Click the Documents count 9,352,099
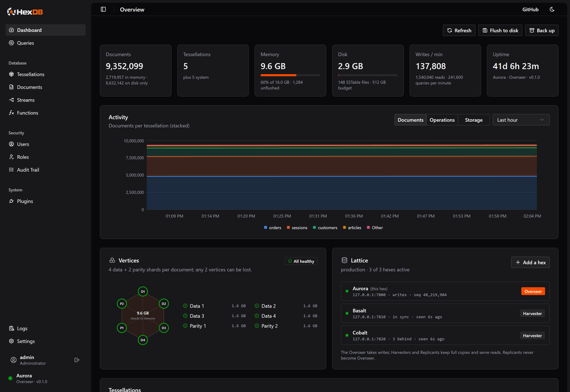 pos(124,67)
